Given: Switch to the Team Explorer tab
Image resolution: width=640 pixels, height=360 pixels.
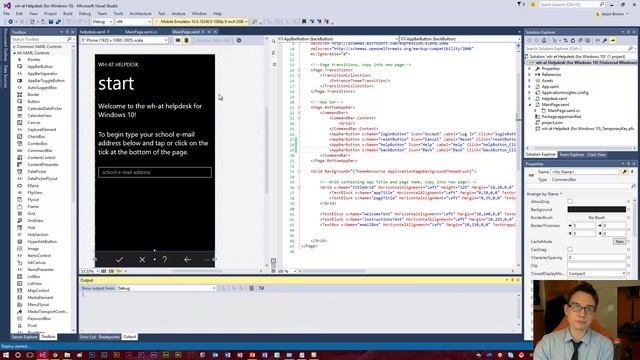Looking at the screenshot, I should click(x=571, y=155).
